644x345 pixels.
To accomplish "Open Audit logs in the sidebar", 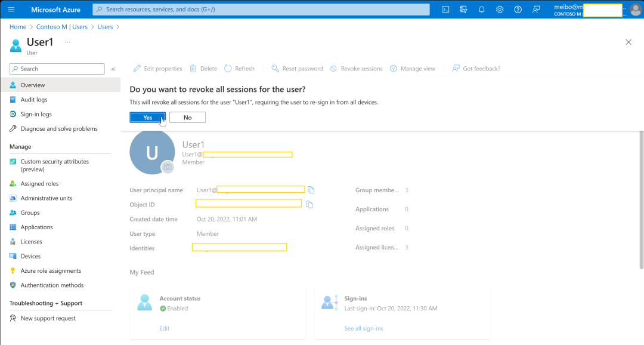I will [34, 100].
